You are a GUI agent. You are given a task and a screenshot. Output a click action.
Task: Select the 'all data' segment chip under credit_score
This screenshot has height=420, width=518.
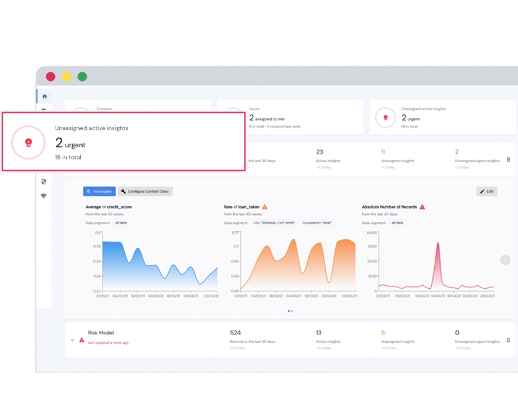121,223
